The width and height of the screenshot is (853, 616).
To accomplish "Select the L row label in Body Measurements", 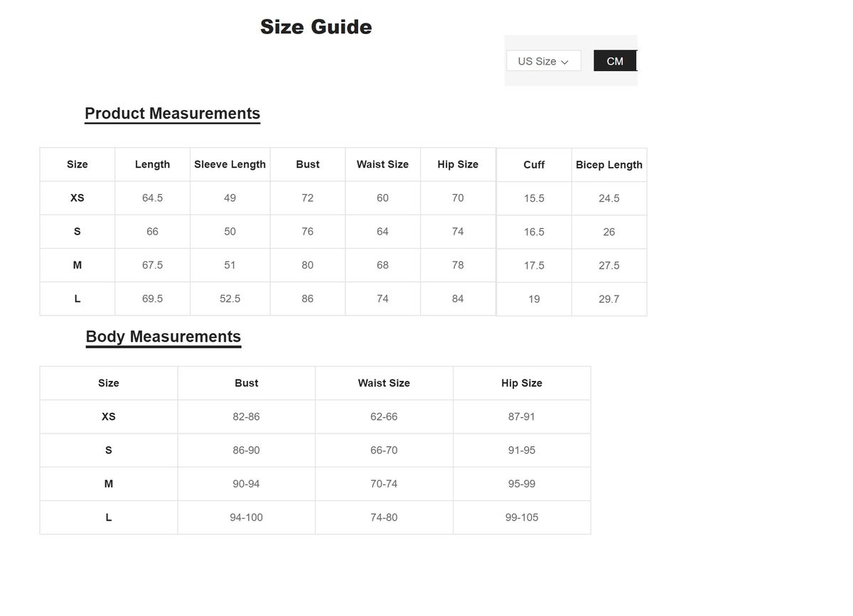I will pyautogui.click(x=108, y=517).
